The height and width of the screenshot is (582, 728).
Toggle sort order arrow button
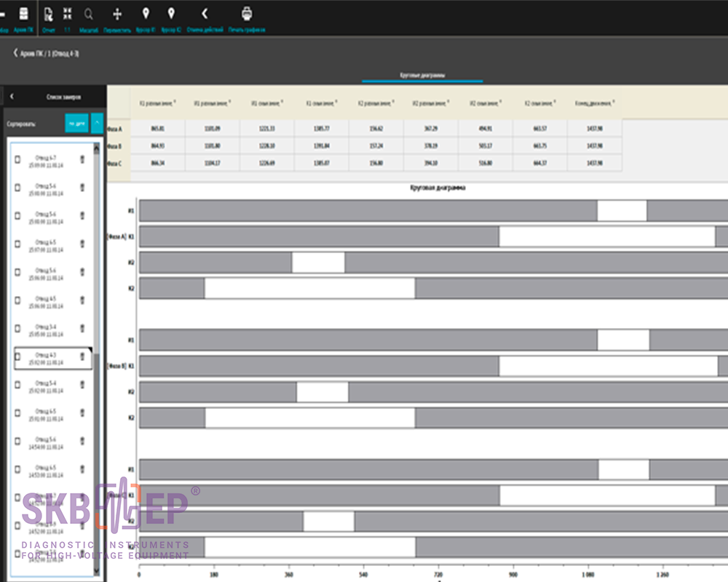(97, 124)
